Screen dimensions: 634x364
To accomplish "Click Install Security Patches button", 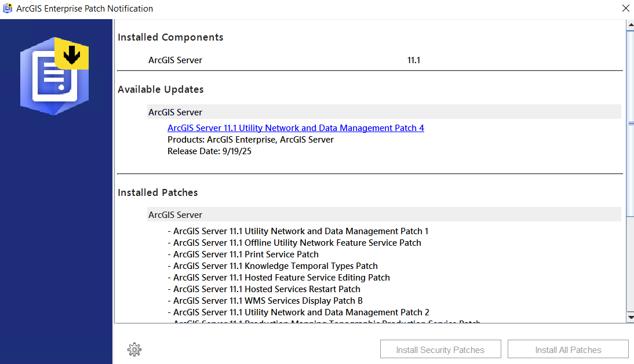I will click(440, 350).
